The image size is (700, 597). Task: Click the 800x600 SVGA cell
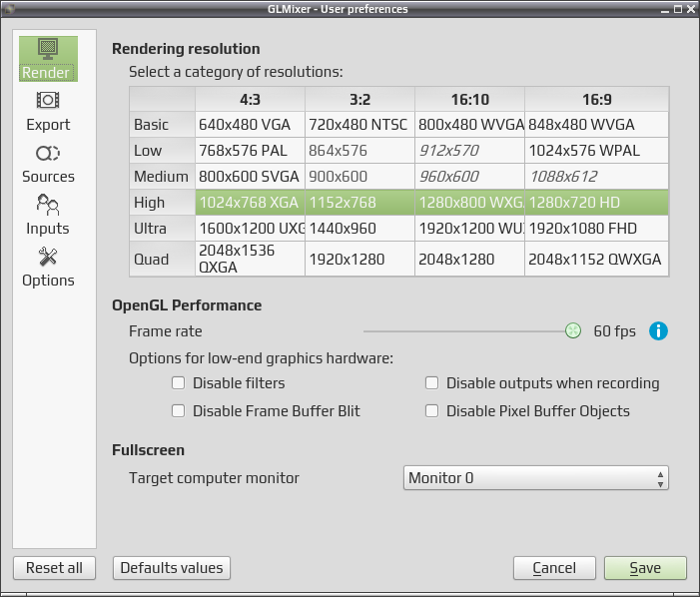click(x=250, y=177)
